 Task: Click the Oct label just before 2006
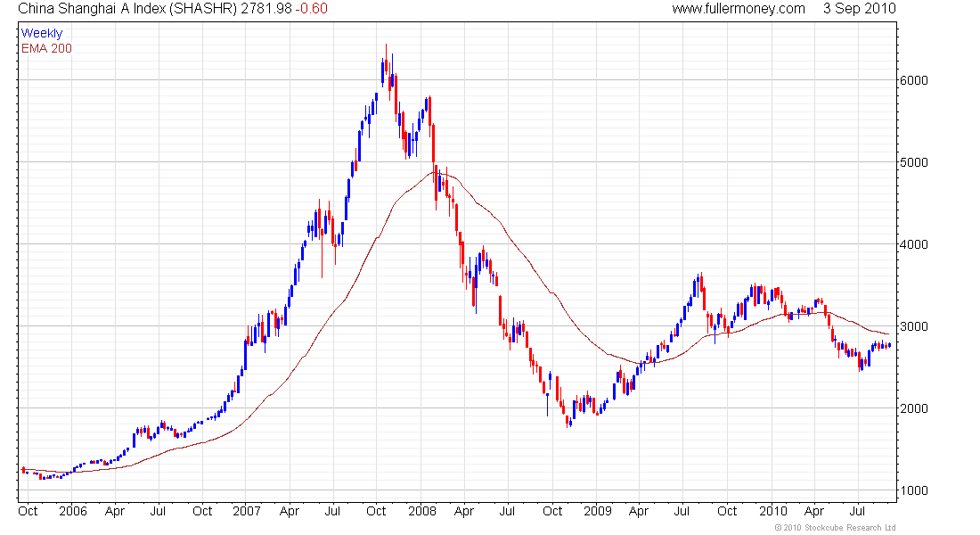tap(29, 511)
